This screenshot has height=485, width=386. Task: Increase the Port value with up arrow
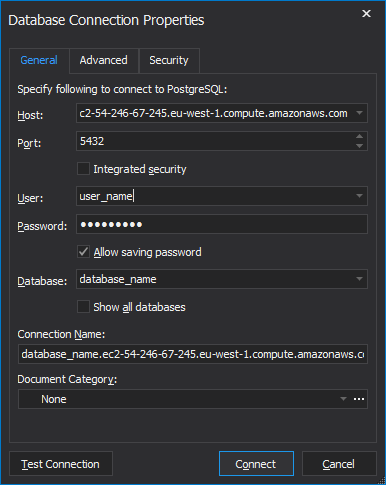tap(359, 136)
